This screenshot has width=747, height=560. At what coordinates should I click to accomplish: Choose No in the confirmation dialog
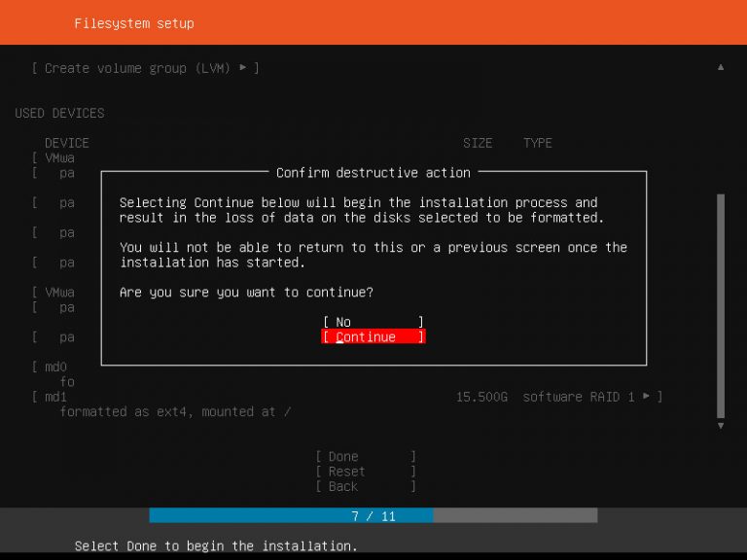tap(373, 322)
